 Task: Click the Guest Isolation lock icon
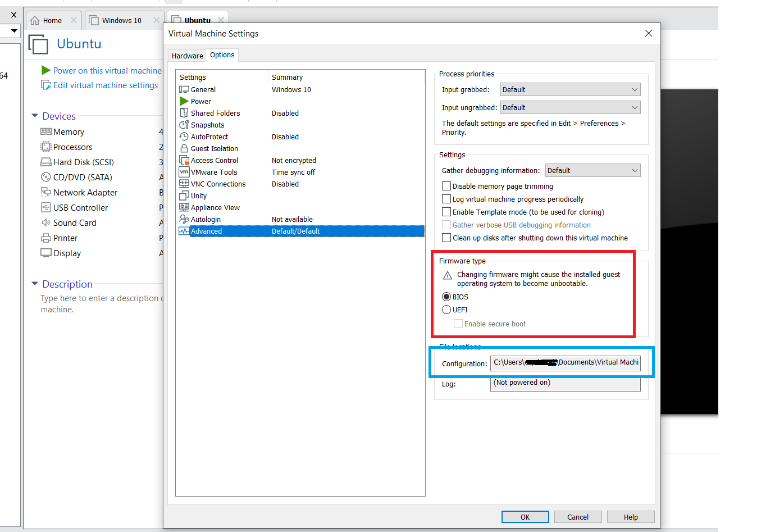click(184, 148)
